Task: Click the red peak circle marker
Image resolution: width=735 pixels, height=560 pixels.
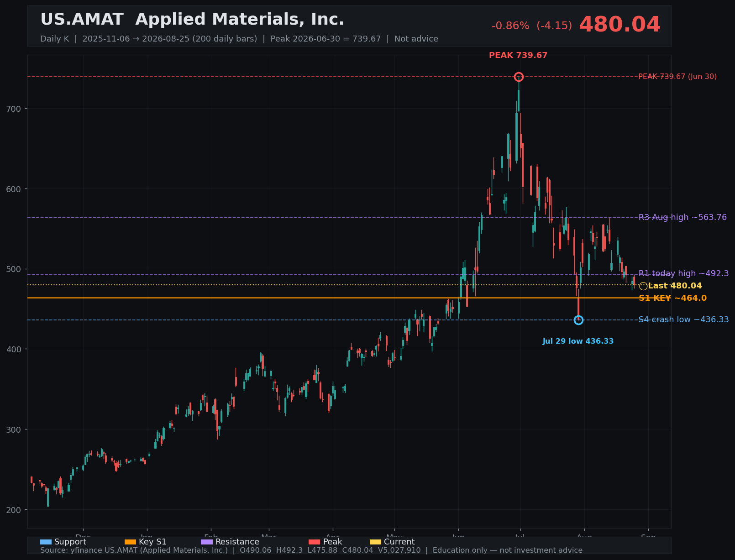Action: coord(519,77)
